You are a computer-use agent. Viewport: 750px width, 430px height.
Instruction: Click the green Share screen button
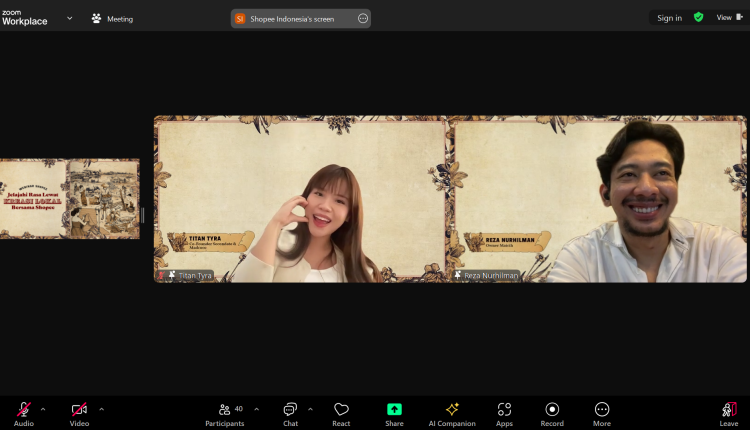pyautogui.click(x=394, y=410)
